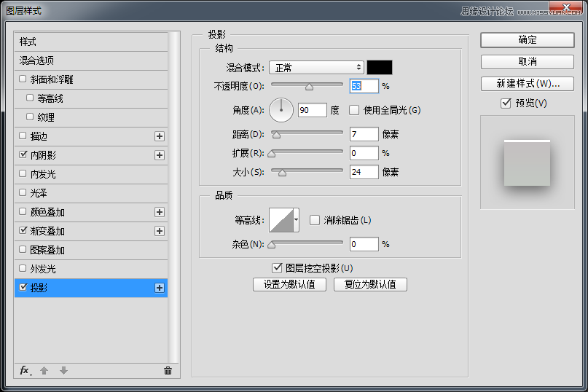Viewport: 588px width, 392px height.
Task: Close the 图层样式 dialog window
Action: coord(566,7)
